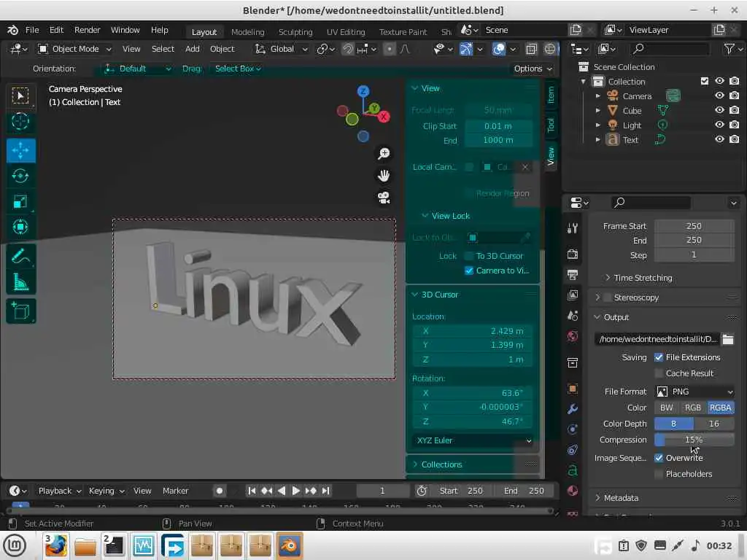The height and width of the screenshot is (560, 747).
Task: Switch to the Item sidebar tab
Action: pos(551,95)
